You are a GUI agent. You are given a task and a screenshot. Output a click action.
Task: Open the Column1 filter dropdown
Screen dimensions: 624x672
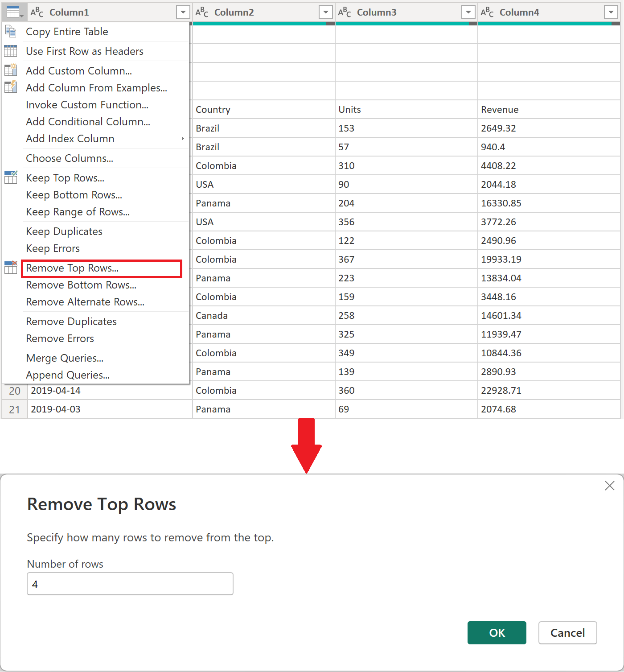(x=183, y=12)
